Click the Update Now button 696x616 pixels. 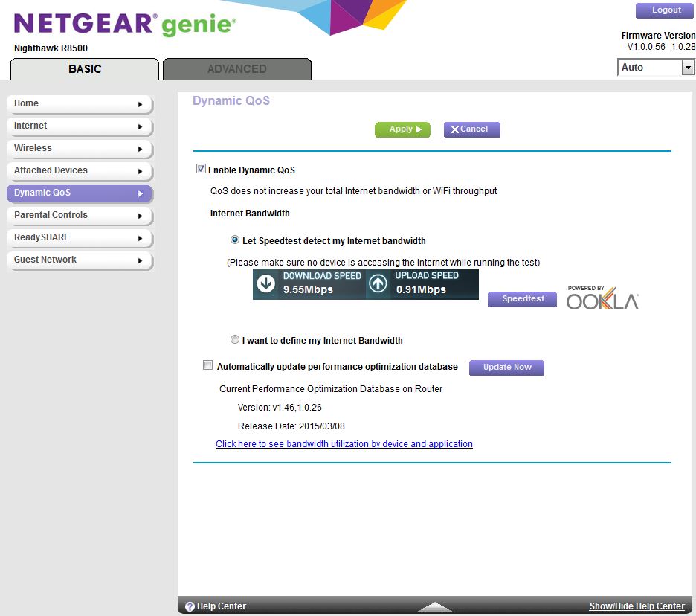[506, 368]
